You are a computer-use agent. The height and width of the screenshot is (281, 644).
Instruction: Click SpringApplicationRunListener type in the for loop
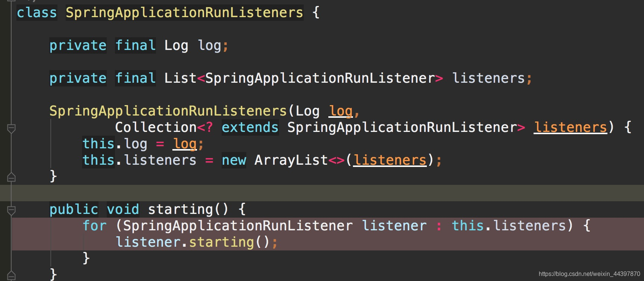point(238,226)
